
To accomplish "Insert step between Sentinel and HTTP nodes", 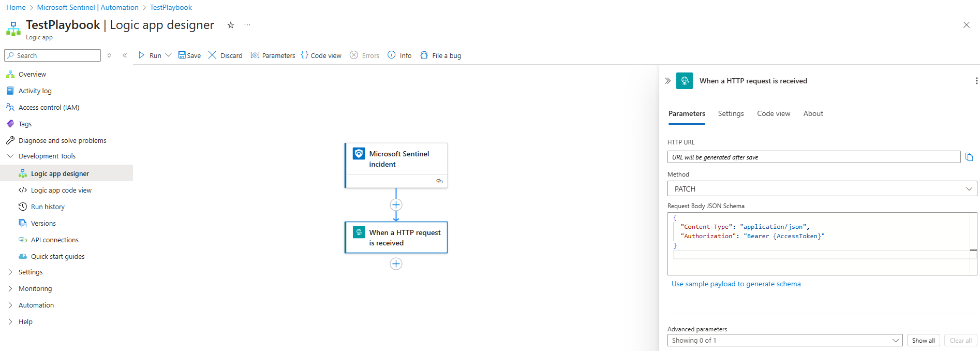I will (x=396, y=204).
